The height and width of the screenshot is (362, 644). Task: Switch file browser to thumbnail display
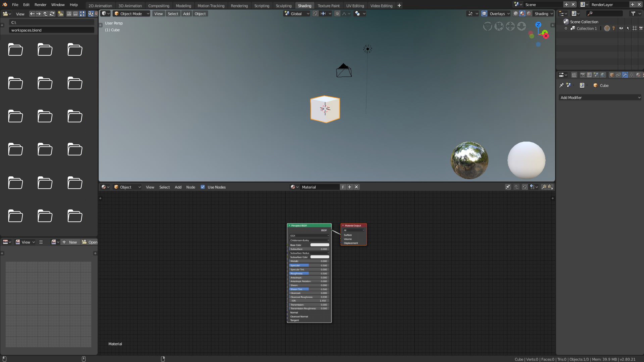(x=82, y=14)
